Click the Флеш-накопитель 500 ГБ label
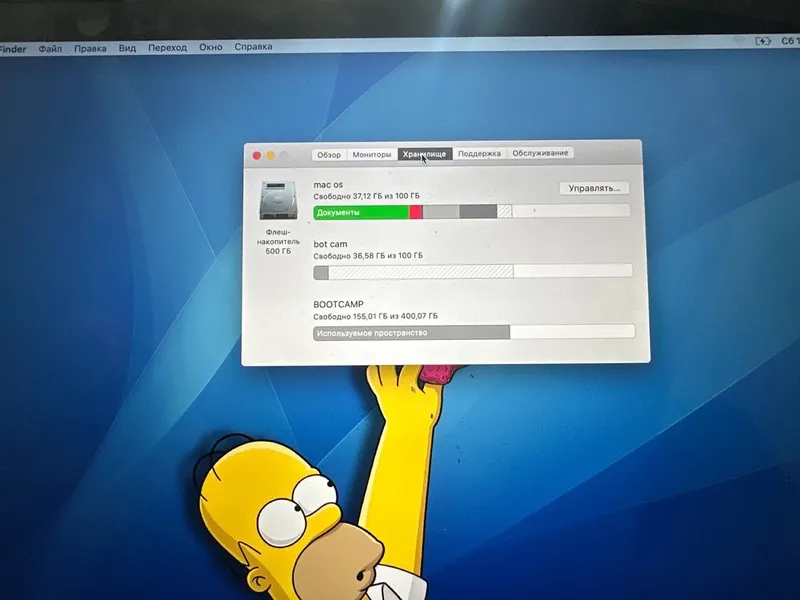The width and height of the screenshot is (800, 600). pos(278,242)
